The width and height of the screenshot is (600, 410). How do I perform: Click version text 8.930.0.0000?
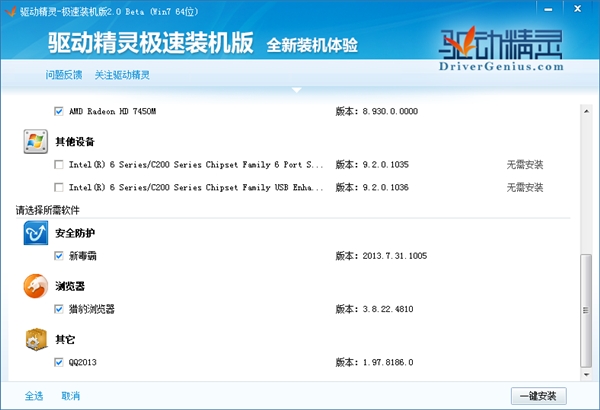(x=390, y=111)
